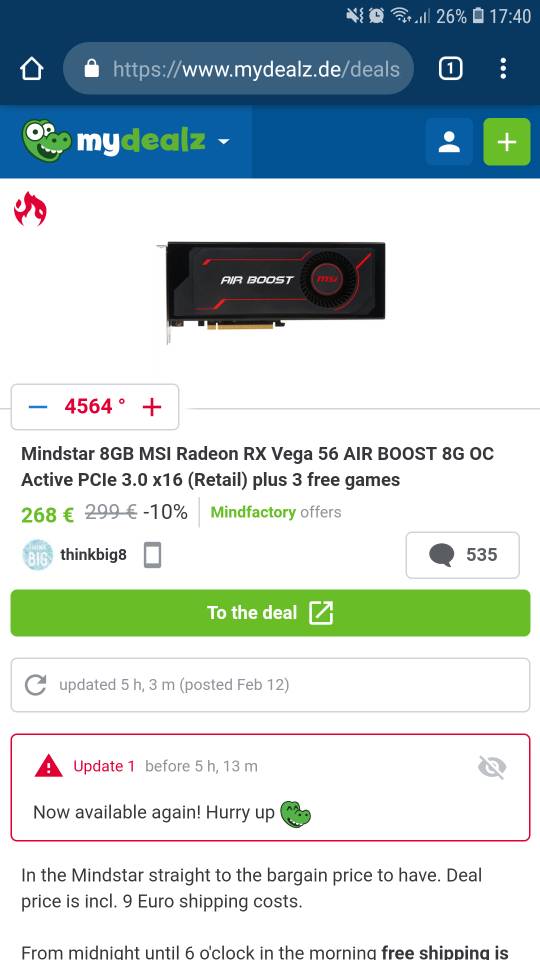
Task: Open the browser three-dot menu
Action: click(503, 69)
